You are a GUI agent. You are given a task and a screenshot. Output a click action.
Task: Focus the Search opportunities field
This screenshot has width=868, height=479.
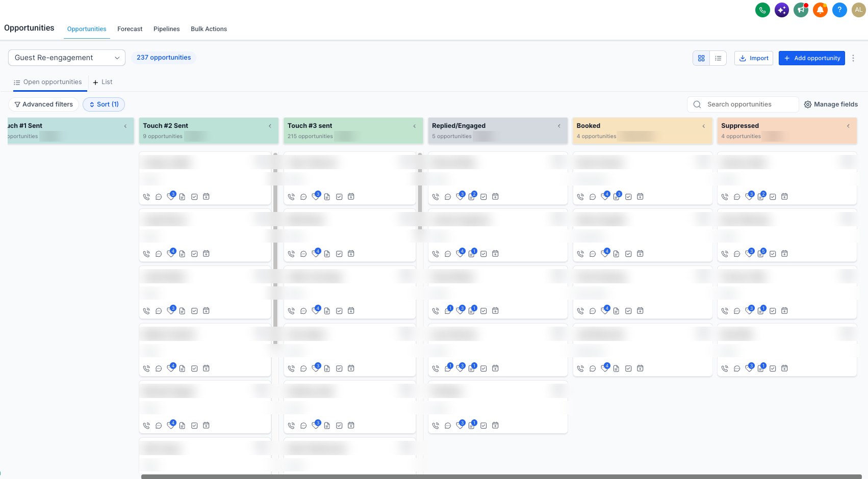point(743,104)
